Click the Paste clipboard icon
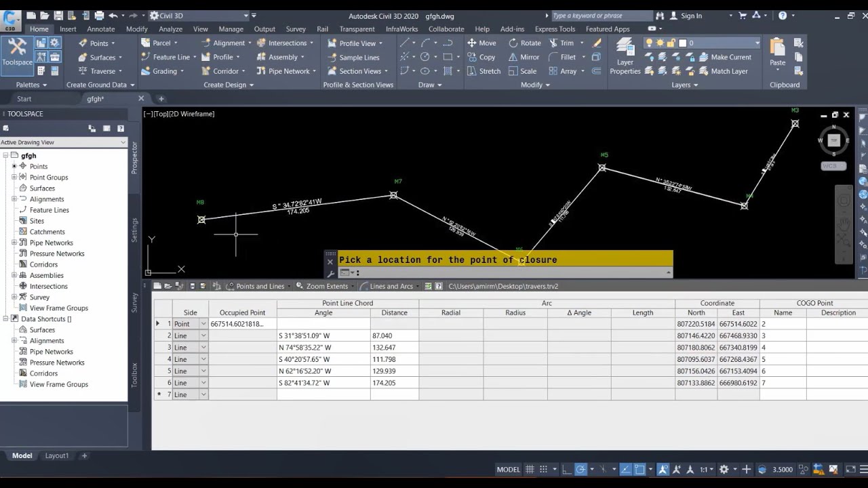868x488 pixels. [x=778, y=47]
